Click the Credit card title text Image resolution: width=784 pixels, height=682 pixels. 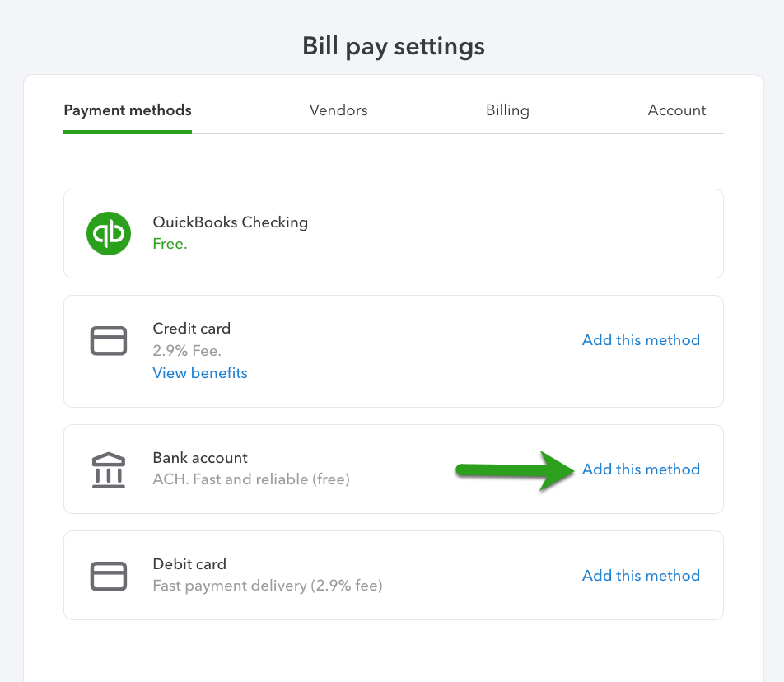click(192, 329)
